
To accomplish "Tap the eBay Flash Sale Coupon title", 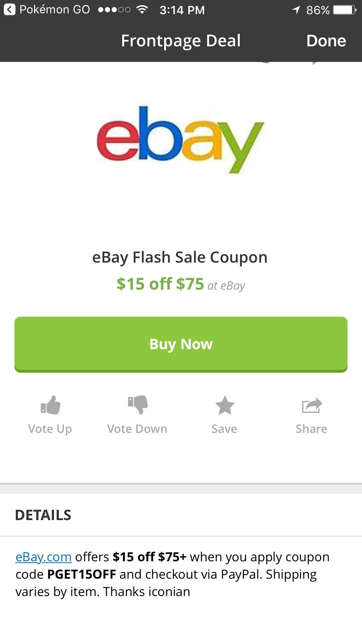I will pos(180,257).
